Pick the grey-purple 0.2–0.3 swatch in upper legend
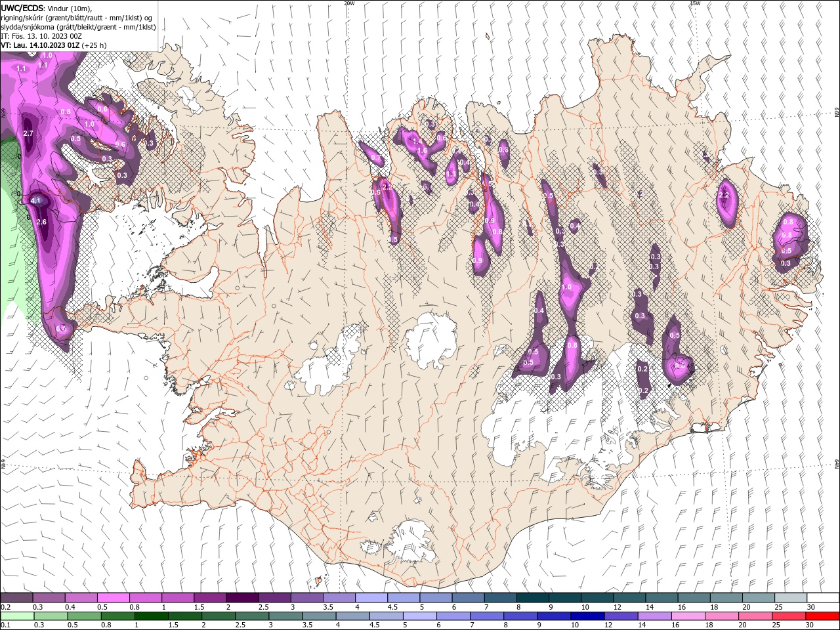The height and width of the screenshot is (630, 840). (16, 598)
